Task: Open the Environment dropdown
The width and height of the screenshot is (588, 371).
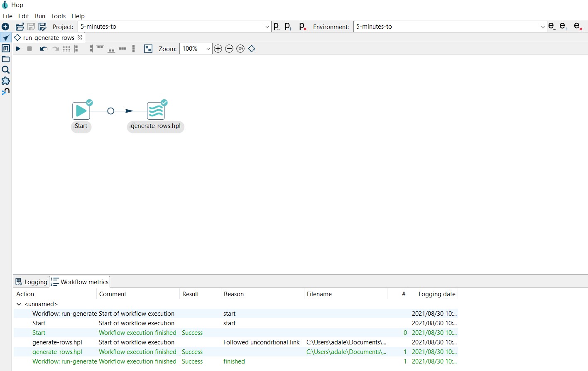Action: [x=542, y=27]
